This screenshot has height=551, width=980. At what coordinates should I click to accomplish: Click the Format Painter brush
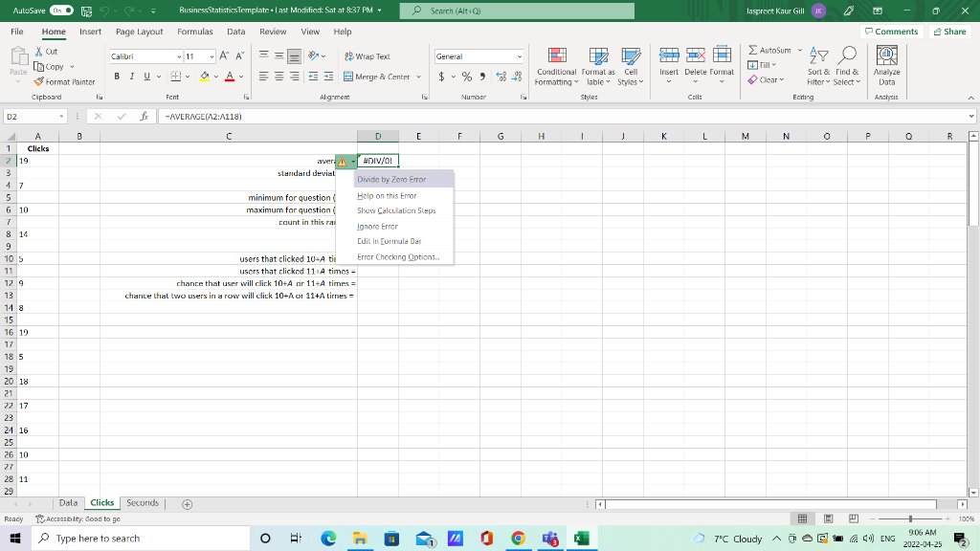pyautogui.click(x=38, y=82)
